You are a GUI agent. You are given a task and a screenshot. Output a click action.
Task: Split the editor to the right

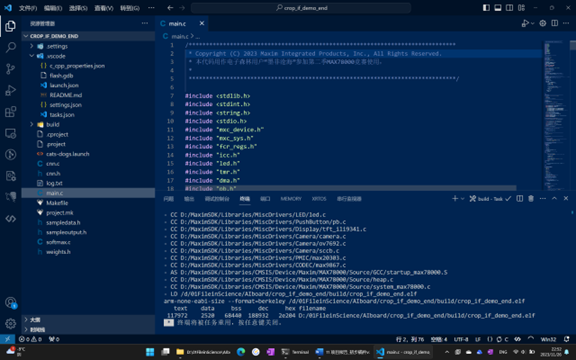555,24
